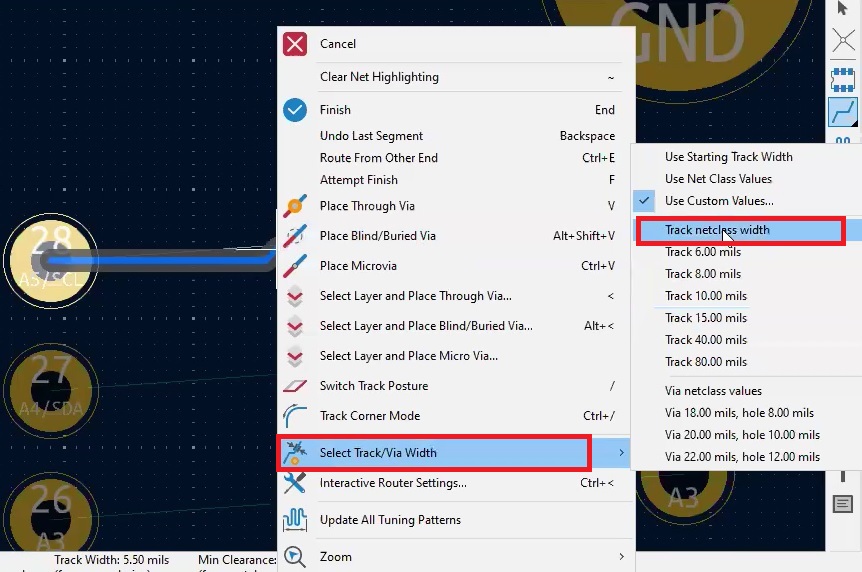Viewport: 862px width, 572px height.
Task: Click the blue Finish checkmark icon
Action: pyautogui.click(x=295, y=110)
